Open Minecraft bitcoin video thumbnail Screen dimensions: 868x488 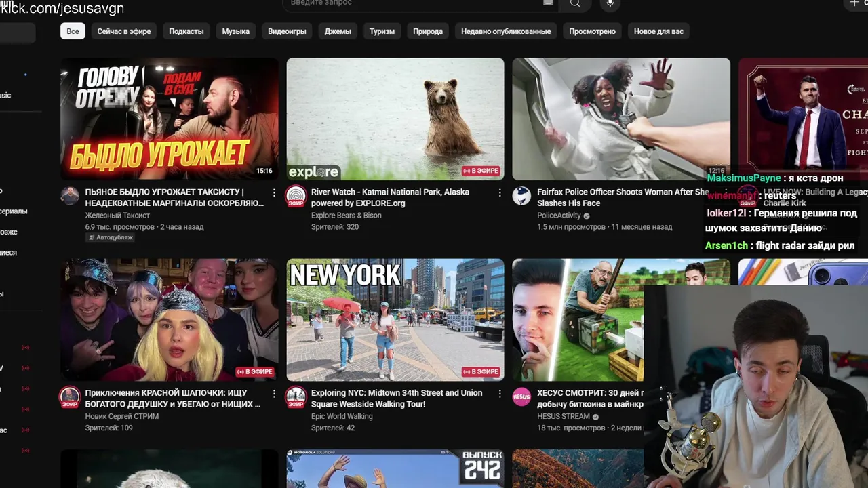(x=578, y=319)
